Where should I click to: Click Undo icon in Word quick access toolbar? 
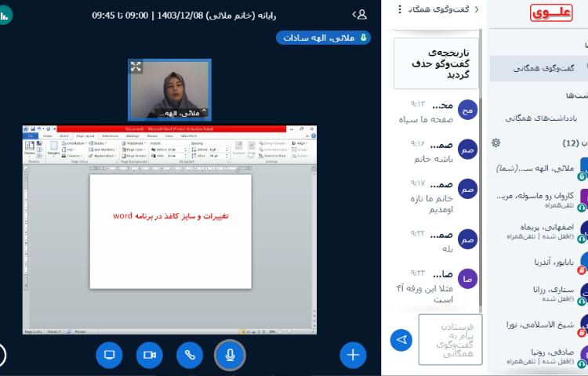coord(39,128)
